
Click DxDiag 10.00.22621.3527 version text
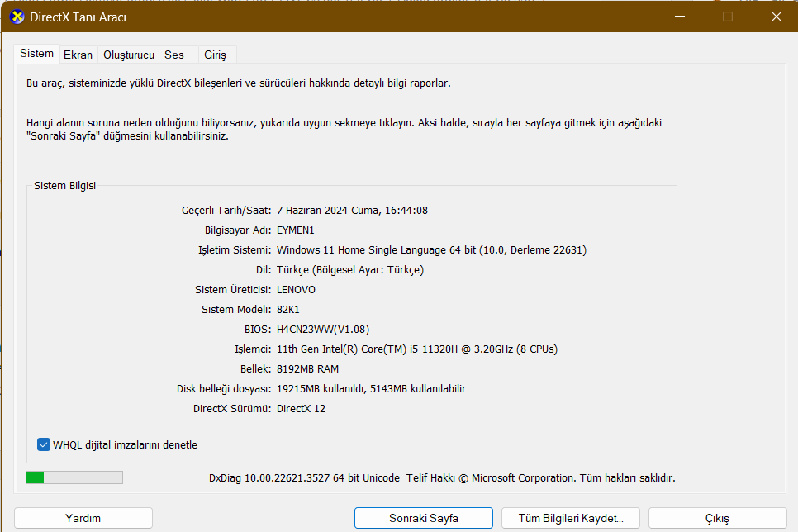pos(304,478)
